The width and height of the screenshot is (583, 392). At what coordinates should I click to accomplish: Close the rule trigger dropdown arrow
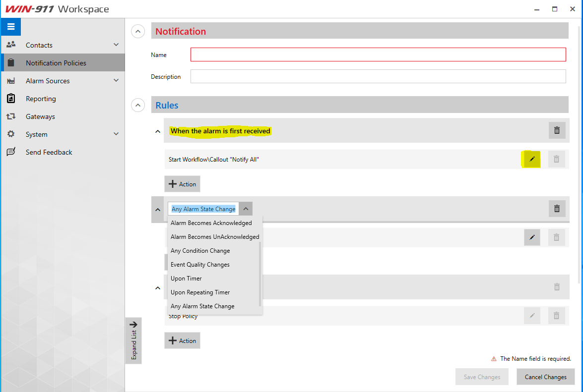[x=246, y=209]
